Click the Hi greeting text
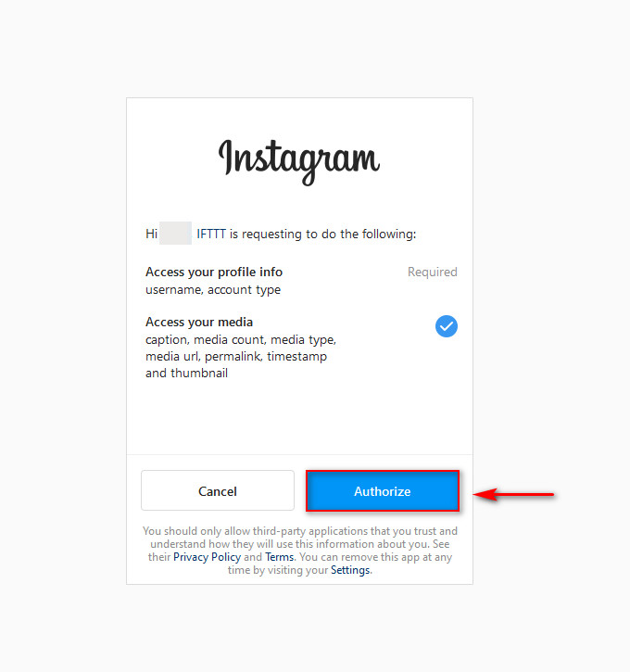630x672 pixels. [152, 234]
